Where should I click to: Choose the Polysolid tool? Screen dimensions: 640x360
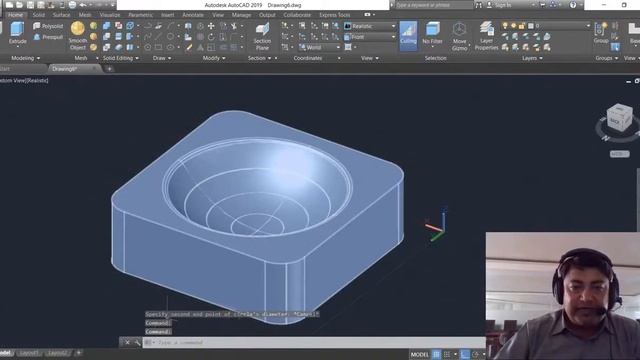tap(48, 26)
